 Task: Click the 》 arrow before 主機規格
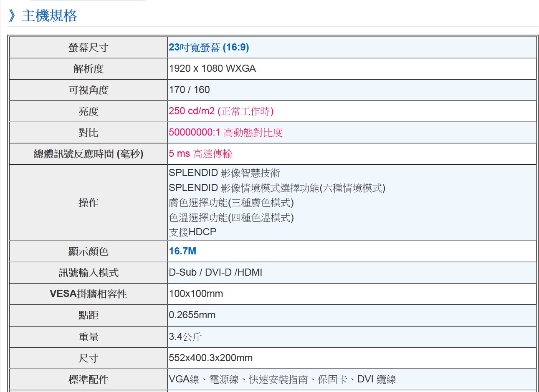click(13, 16)
